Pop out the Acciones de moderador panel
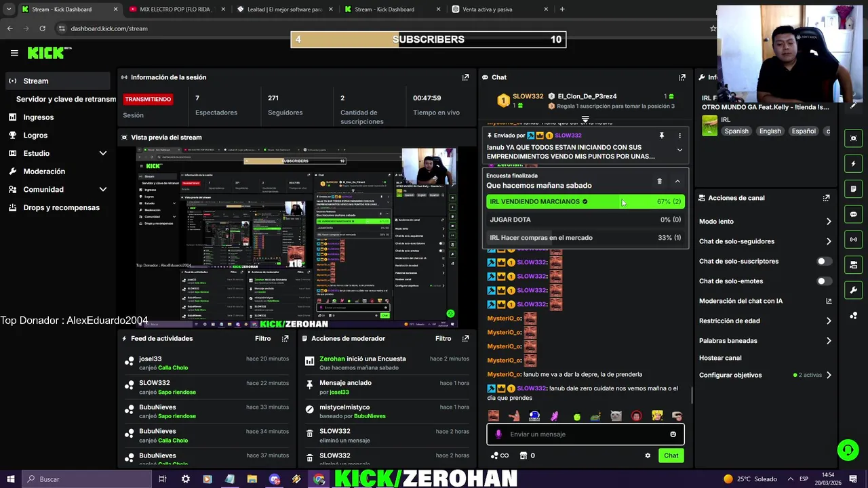This screenshot has height=488, width=868. pos(465,338)
